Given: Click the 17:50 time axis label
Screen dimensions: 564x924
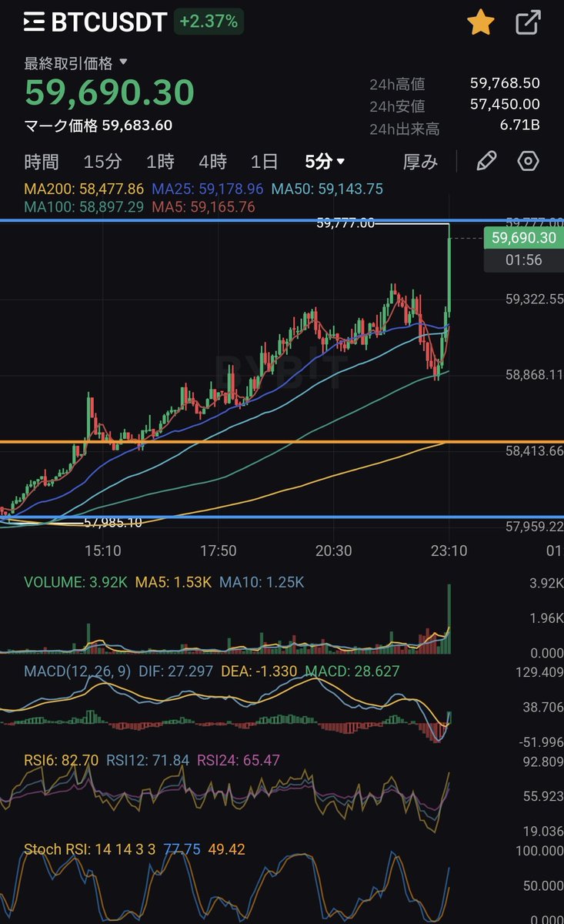Looking at the screenshot, I should 218,551.
